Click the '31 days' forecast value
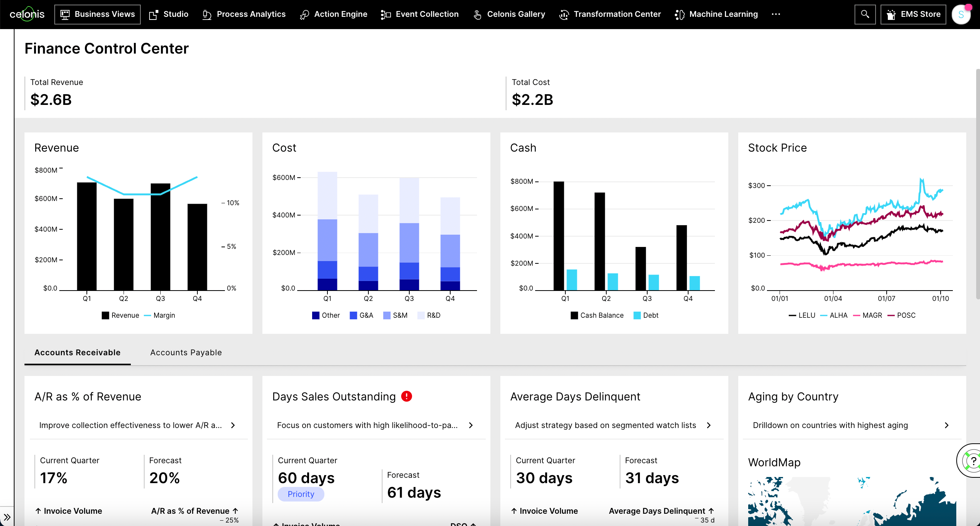This screenshot has width=980, height=526. click(x=652, y=478)
